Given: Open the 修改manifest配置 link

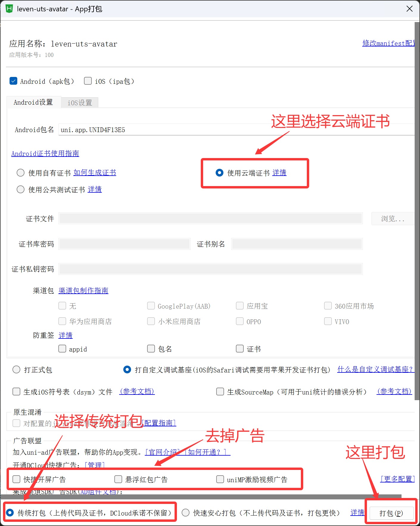Looking at the screenshot, I should (389, 43).
